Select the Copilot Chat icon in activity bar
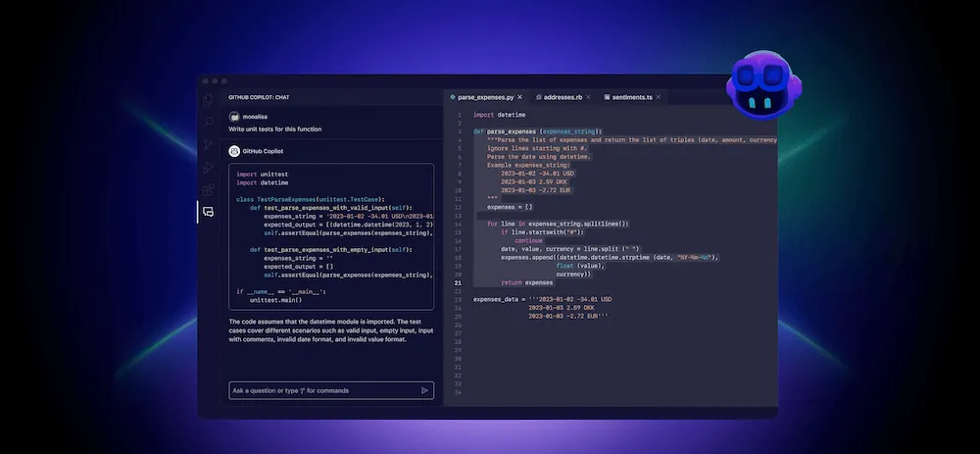980x454 pixels. [208, 212]
